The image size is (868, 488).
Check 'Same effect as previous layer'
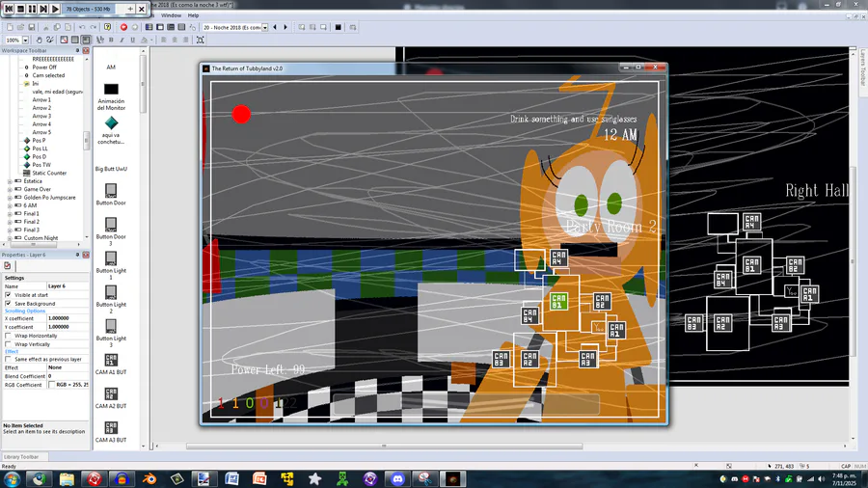point(9,359)
